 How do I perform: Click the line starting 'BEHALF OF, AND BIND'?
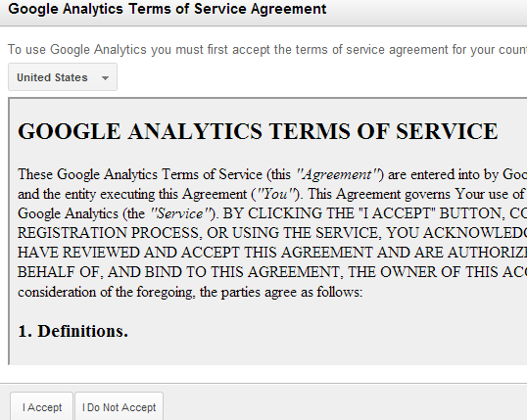(272, 272)
